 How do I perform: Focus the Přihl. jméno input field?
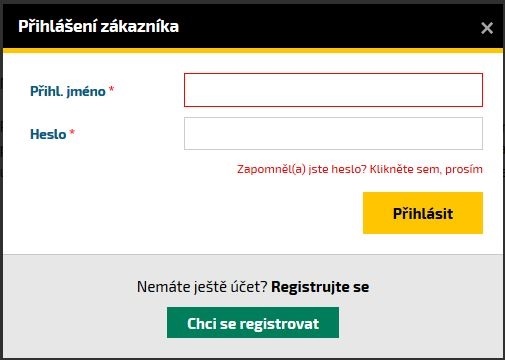click(x=333, y=90)
